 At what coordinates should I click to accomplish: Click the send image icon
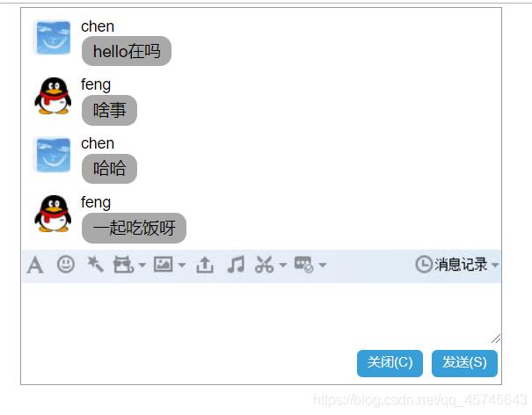point(163,264)
